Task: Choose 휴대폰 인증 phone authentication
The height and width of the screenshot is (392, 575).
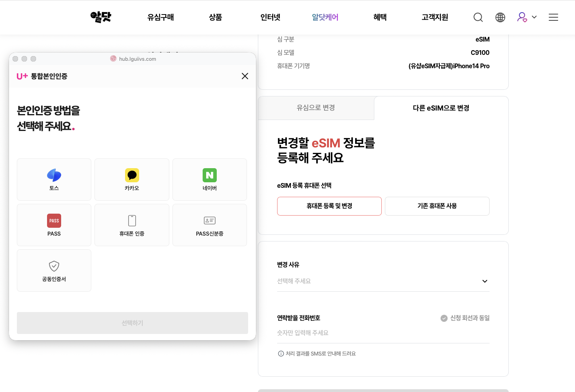Action: coord(132,225)
